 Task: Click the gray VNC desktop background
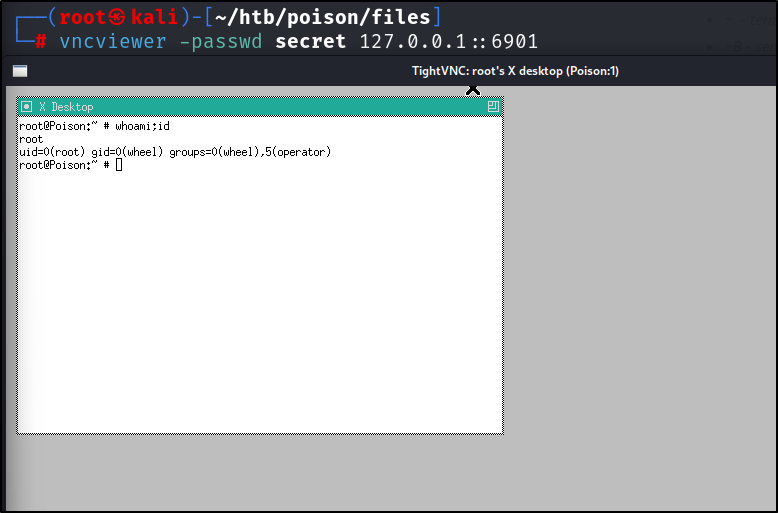coord(640,298)
